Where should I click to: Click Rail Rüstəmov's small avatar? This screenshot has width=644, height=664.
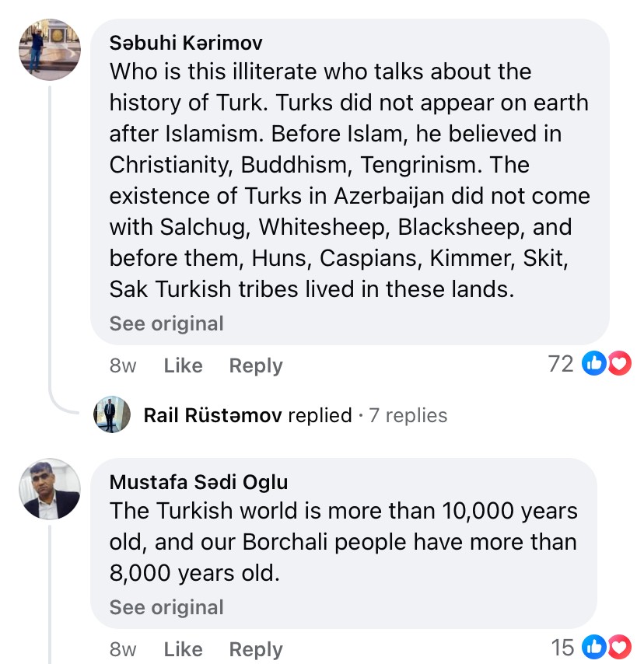click(112, 414)
